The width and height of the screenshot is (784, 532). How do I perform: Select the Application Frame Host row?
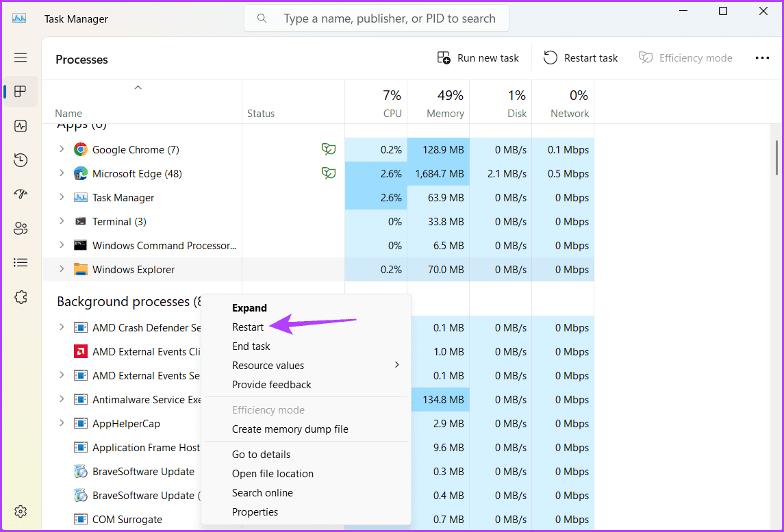click(x=122, y=448)
